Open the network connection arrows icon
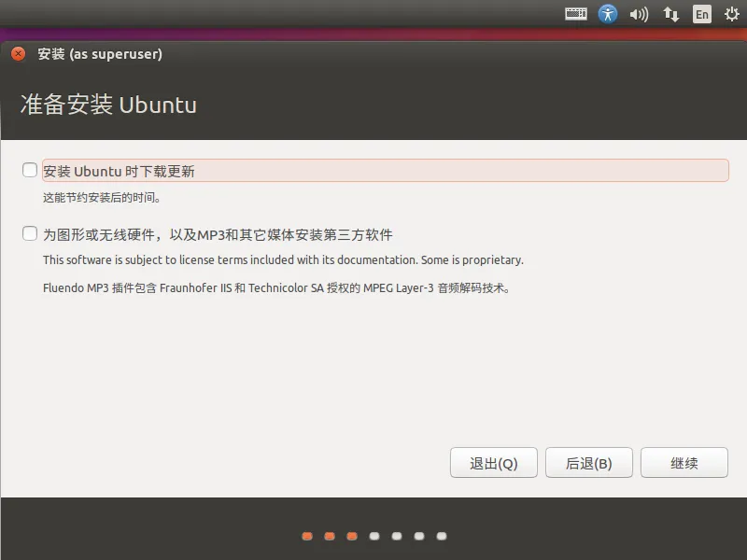This screenshot has width=747, height=560. [x=670, y=14]
